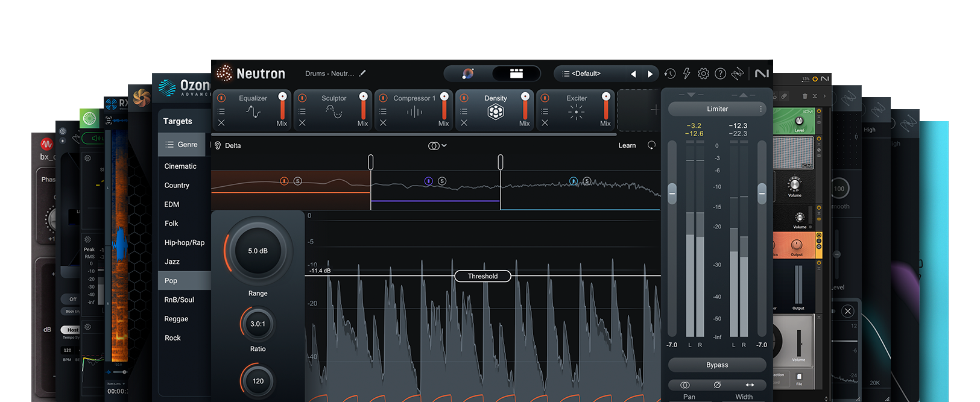The width and height of the screenshot is (980, 402).
Task: Open the Density module preset list icon
Action: click(464, 111)
